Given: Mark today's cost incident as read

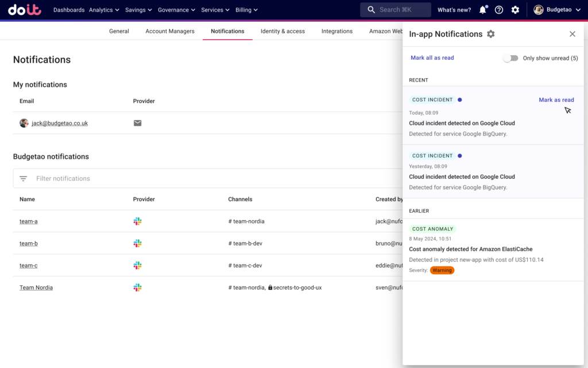Looking at the screenshot, I should pyautogui.click(x=556, y=100).
